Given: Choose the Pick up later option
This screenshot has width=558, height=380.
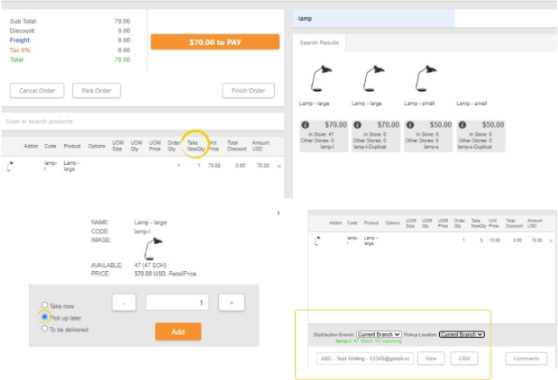Looking at the screenshot, I should pos(44,317).
